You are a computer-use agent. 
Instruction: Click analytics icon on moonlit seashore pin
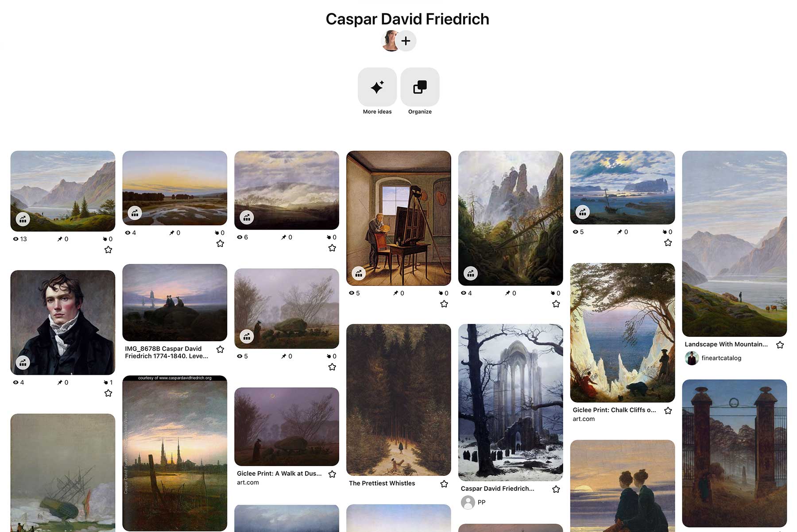click(x=583, y=212)
